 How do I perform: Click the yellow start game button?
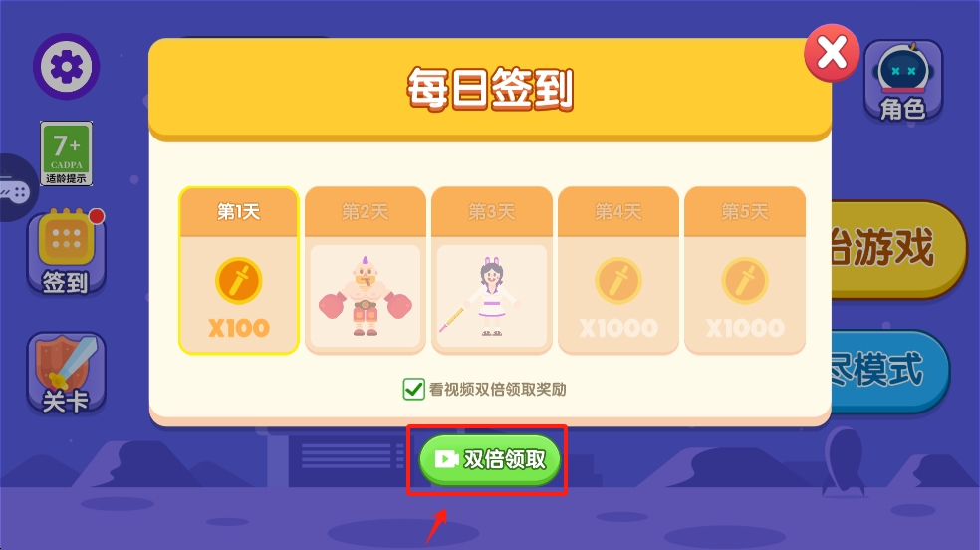pos(898,249)
